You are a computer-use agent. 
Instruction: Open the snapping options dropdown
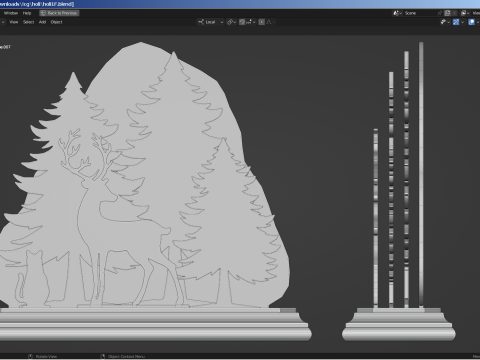251,22
